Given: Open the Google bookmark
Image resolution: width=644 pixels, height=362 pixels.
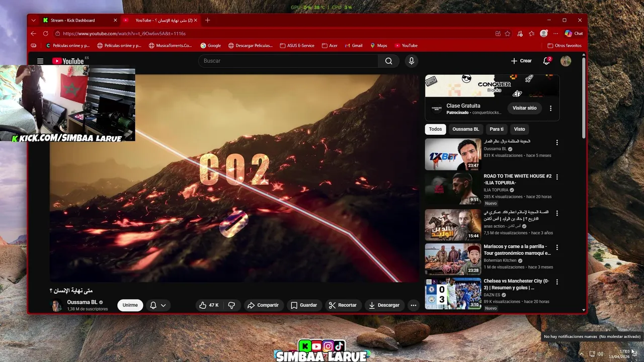Looking at the screenshot, I should tap(211, 45).
